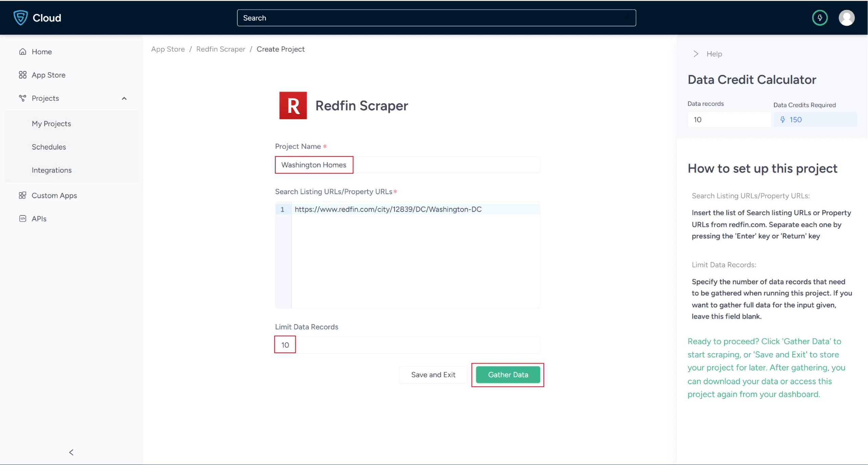
Task: Click the Data Credit Calculator heading
Action: pyautogui.click(x=752, y=80)
